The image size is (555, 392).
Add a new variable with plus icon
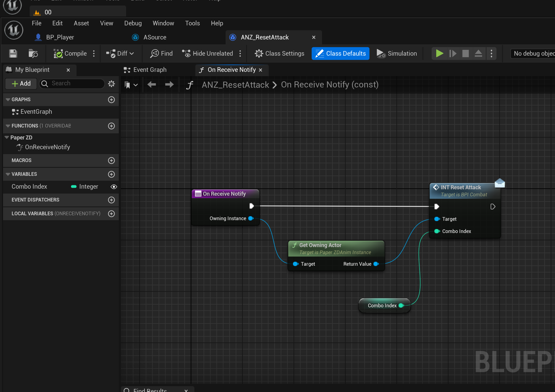coord(111,174)
